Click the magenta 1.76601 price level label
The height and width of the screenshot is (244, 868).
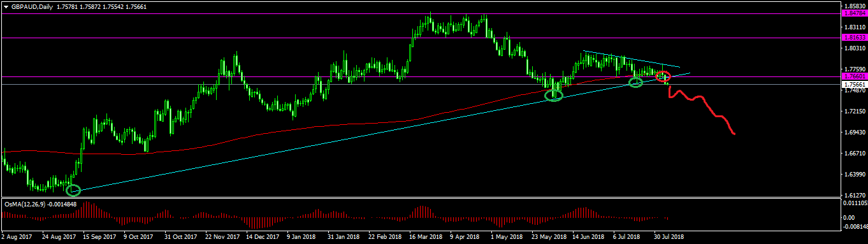coord(854,76)
